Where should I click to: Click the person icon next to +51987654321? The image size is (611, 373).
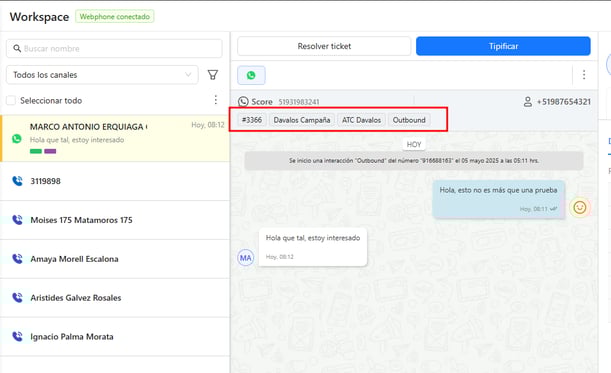click(x=528, y=102)
